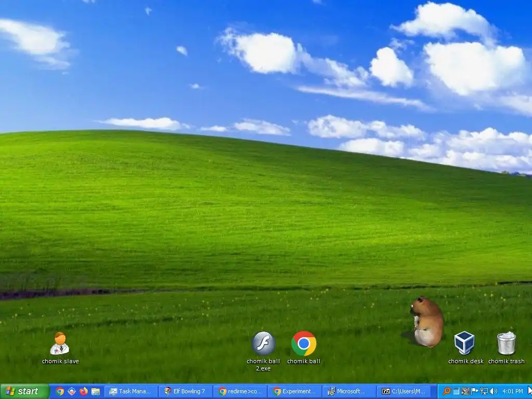Click the window-shaped tray icon
The height and width of the screenshot is (399, 532).
tap(456, 391)
